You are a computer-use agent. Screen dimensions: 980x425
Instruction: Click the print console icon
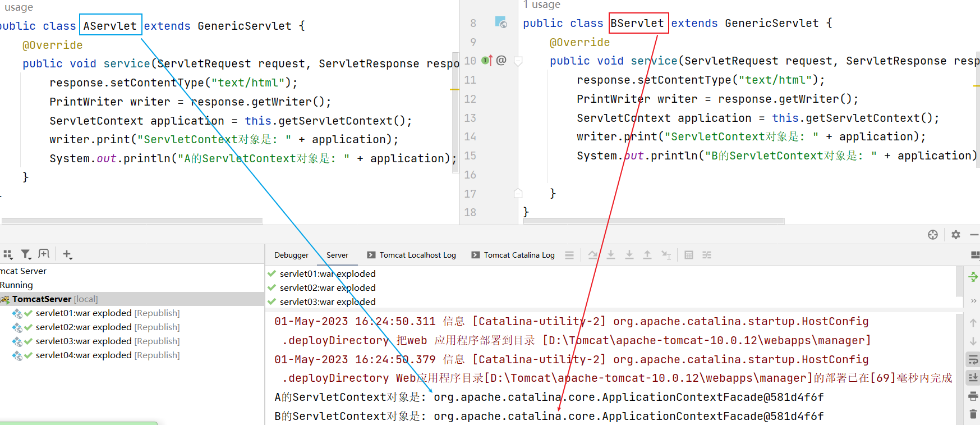(x=973, y=396)
